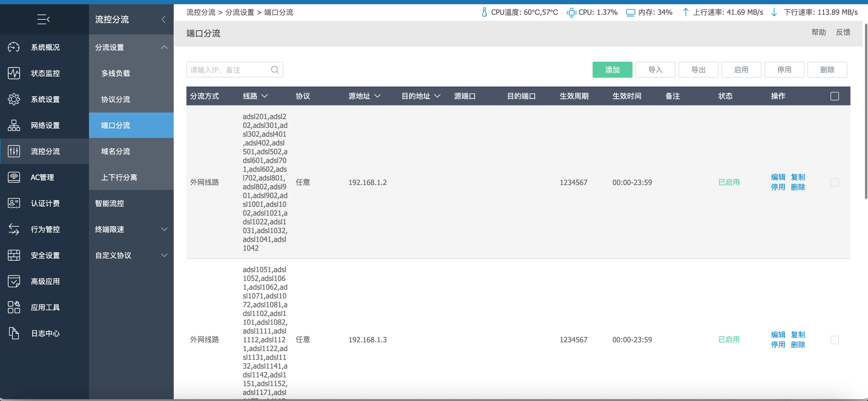Click the search magnifier icon

tap(275, 70)
